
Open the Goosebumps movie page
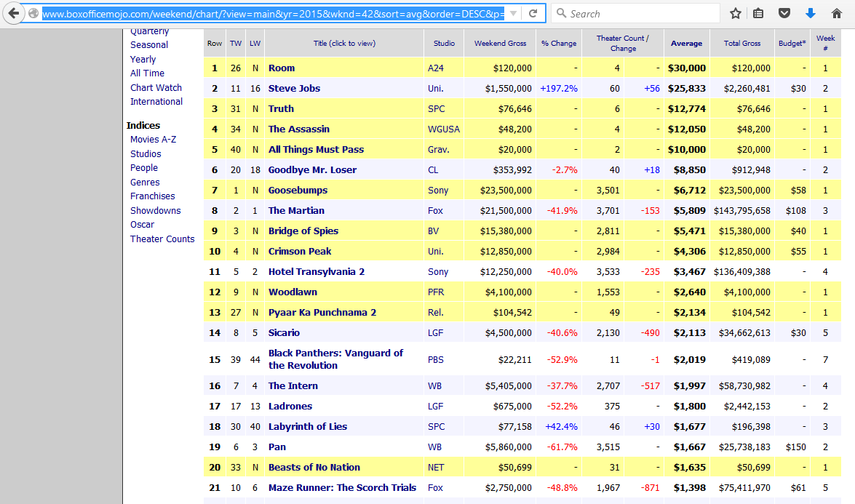point(298,191)
